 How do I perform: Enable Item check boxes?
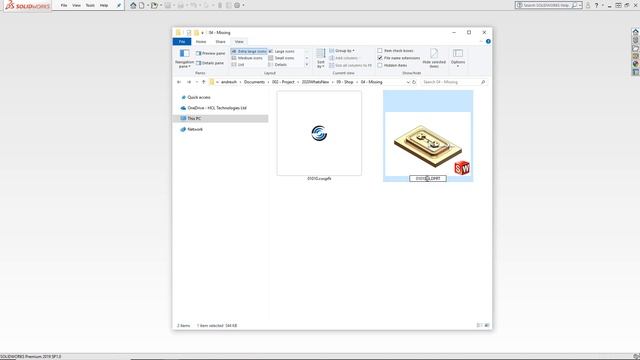click(380, 51)
